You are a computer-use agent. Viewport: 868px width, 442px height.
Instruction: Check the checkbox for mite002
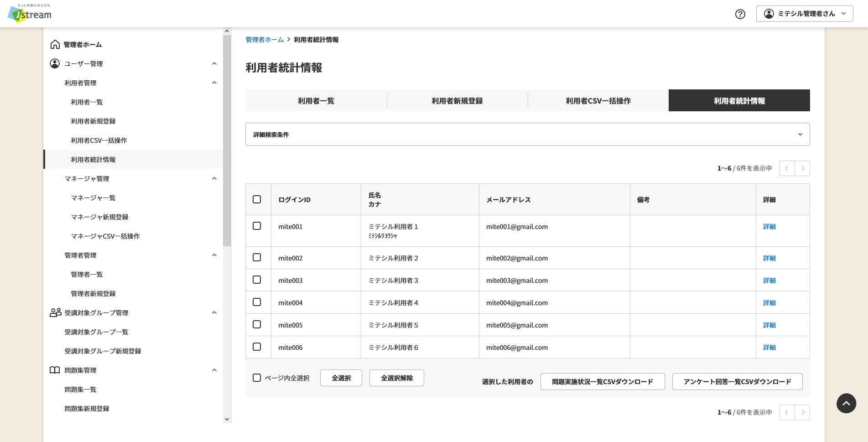pyautogui.click(x=257, y=257)
